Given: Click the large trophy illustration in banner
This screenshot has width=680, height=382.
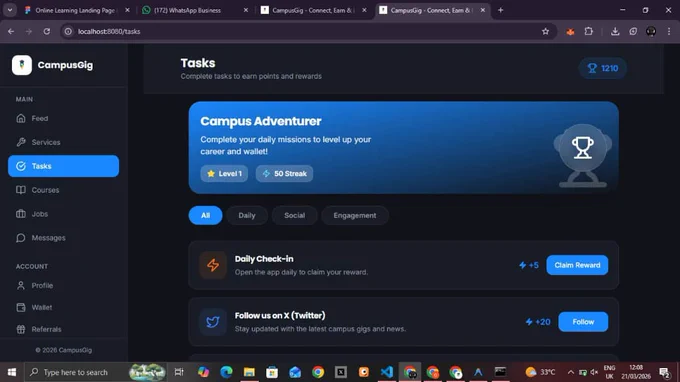Looking at the screenshot, I should point(582,156).
